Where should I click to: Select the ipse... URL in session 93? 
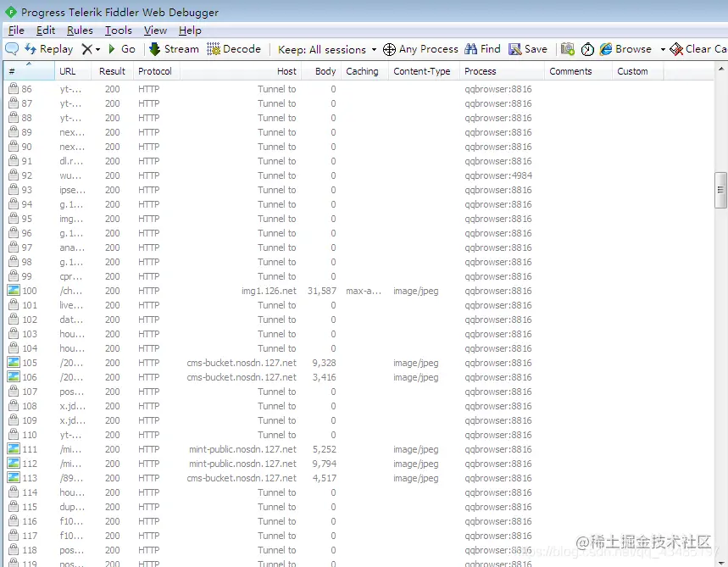(x=72, y=190)
